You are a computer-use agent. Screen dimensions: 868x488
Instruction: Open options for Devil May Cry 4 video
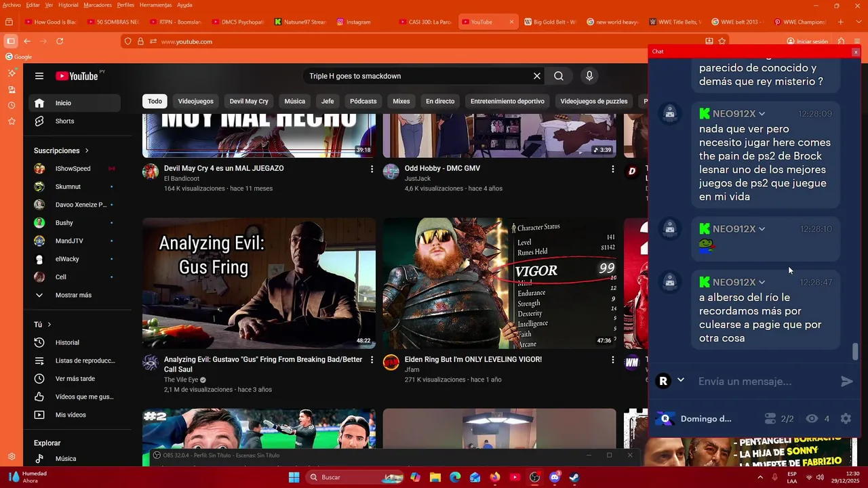coord(372,169)
